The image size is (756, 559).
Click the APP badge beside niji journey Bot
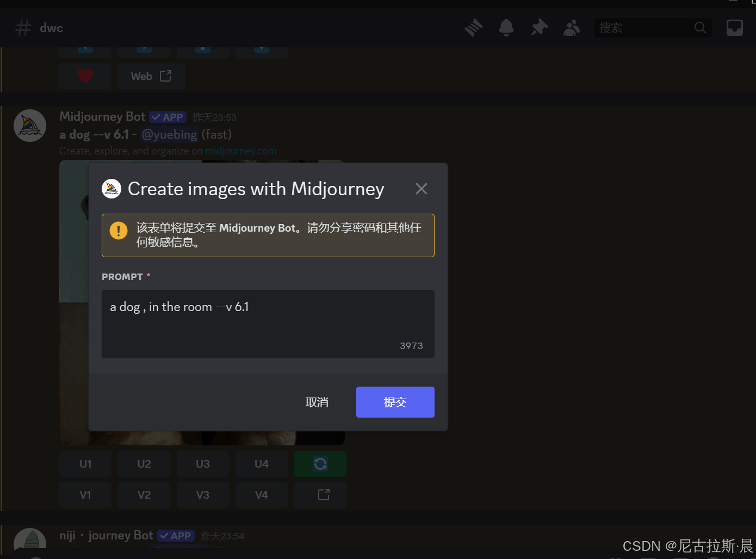tap(176, 536)
